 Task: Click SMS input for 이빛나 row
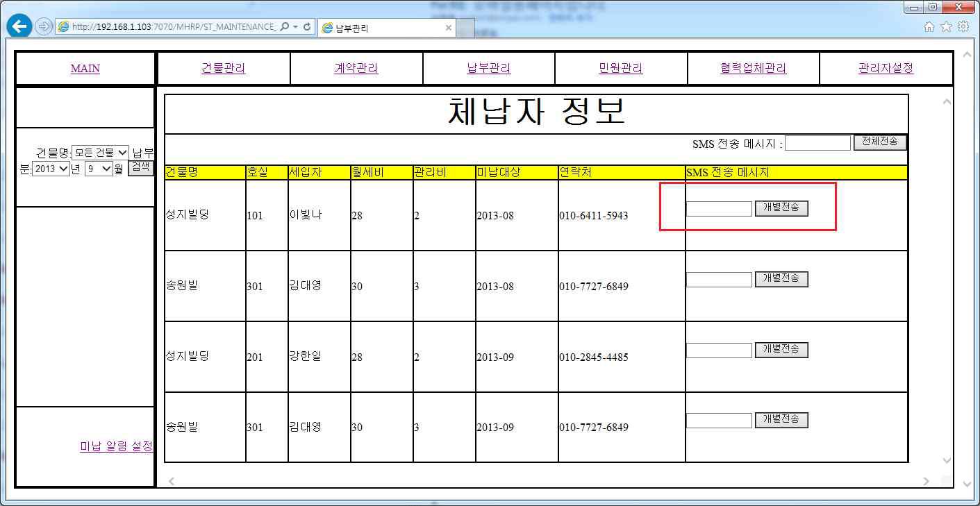pos(719,209)
